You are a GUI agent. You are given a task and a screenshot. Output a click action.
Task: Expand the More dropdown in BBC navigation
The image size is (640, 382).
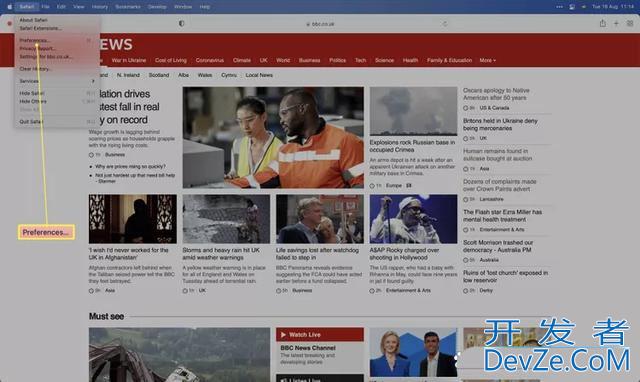tap(487, 60)
